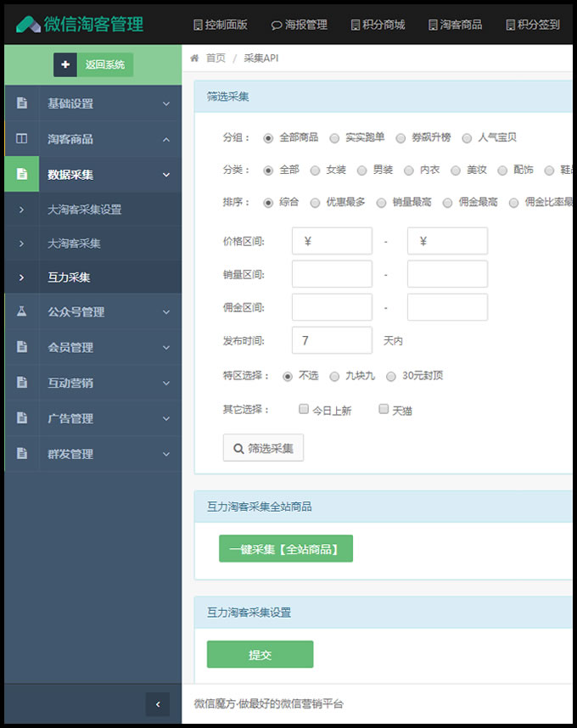The image size is (577, 728).
Task: Click the 返回系统 button
Action: pyautogui.click(x=105, y=64)
